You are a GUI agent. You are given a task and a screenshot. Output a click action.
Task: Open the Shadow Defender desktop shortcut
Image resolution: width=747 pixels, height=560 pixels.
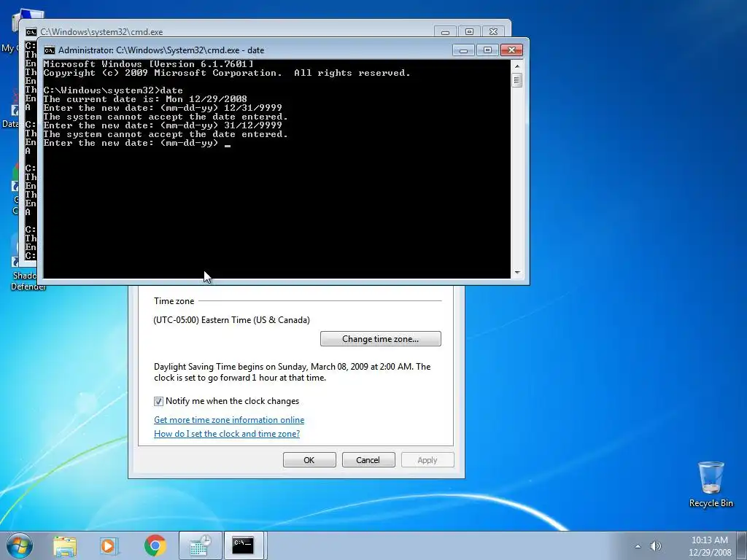pyautogui.click(x=26, y=264)
